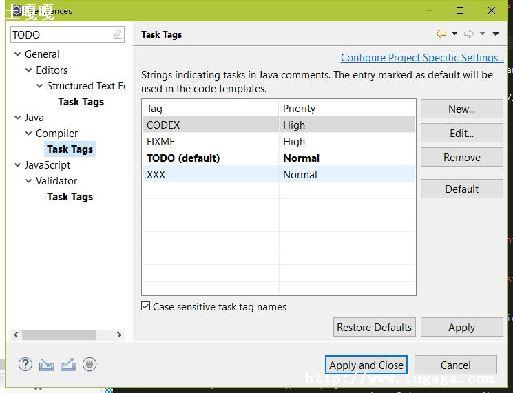Click the back navigation arrow icon
This screenshot has width=513, height=393.
coord(441,34)
